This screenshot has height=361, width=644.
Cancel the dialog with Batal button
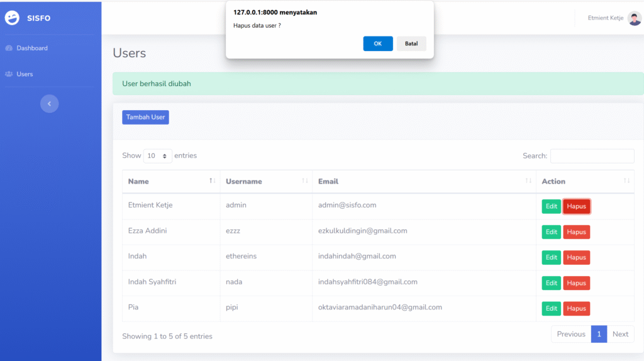(411, 43)
